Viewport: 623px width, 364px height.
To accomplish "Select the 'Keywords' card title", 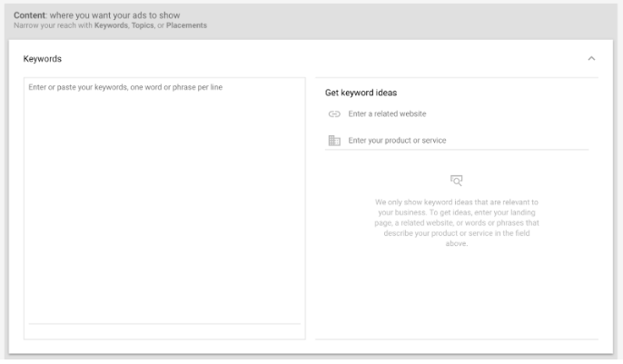I will (42, 59).
